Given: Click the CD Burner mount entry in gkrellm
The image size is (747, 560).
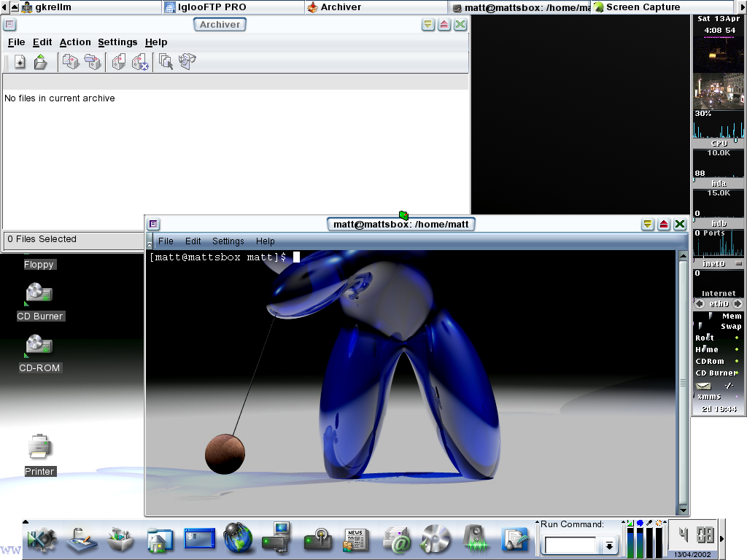Looking at the screenshot, I should click(718, 373).
